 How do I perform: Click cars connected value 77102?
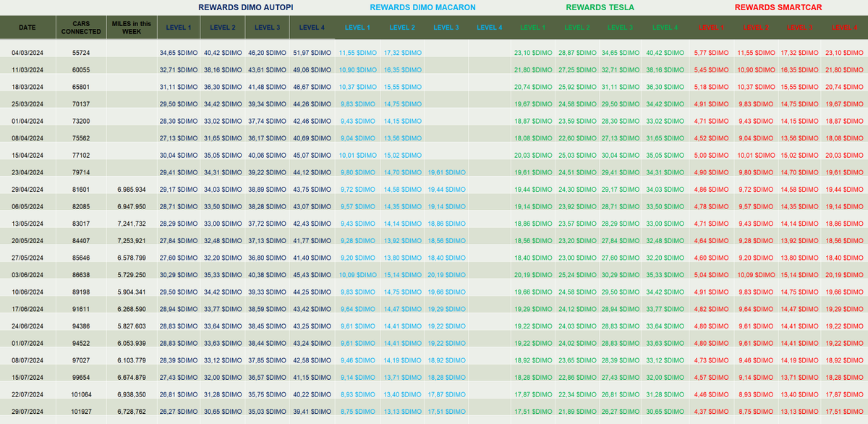pyautogui.click(x=81, y=155)
